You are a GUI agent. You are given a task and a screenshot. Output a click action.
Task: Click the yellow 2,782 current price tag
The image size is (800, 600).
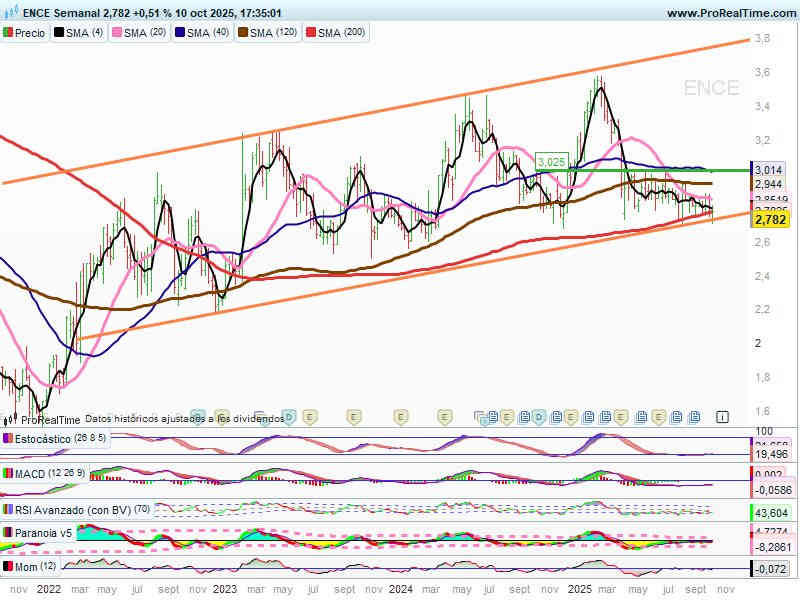pyautogui.click(x=771, y=219)
